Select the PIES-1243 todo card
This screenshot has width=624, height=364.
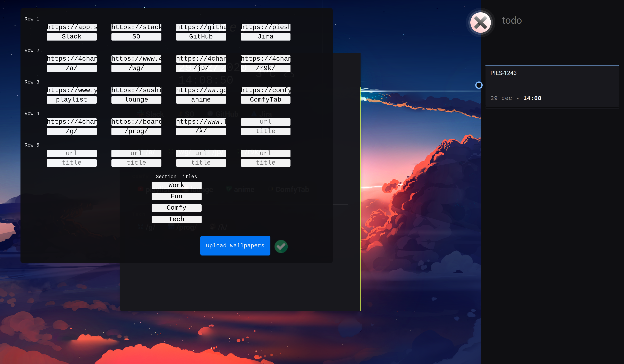pos(552,86)
